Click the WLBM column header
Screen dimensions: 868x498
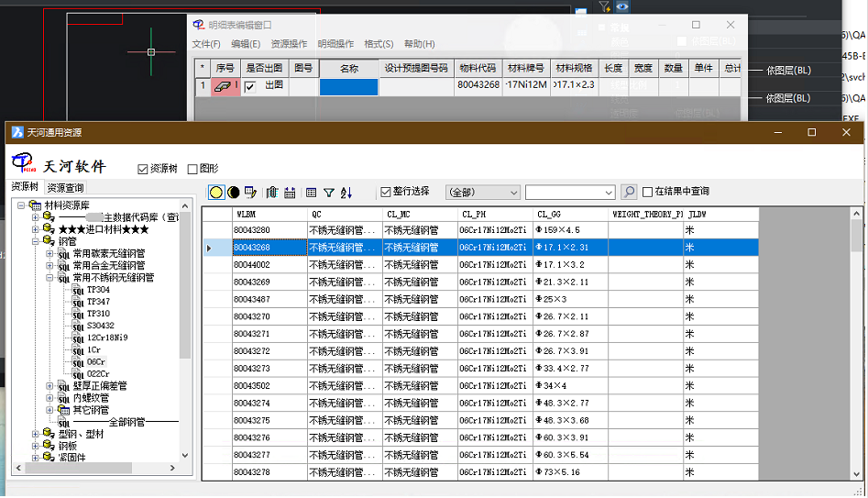coord(269,215)
